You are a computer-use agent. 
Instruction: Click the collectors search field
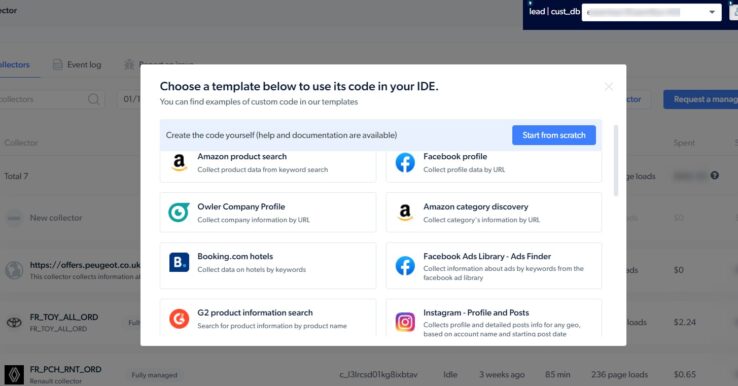[52, 99]
